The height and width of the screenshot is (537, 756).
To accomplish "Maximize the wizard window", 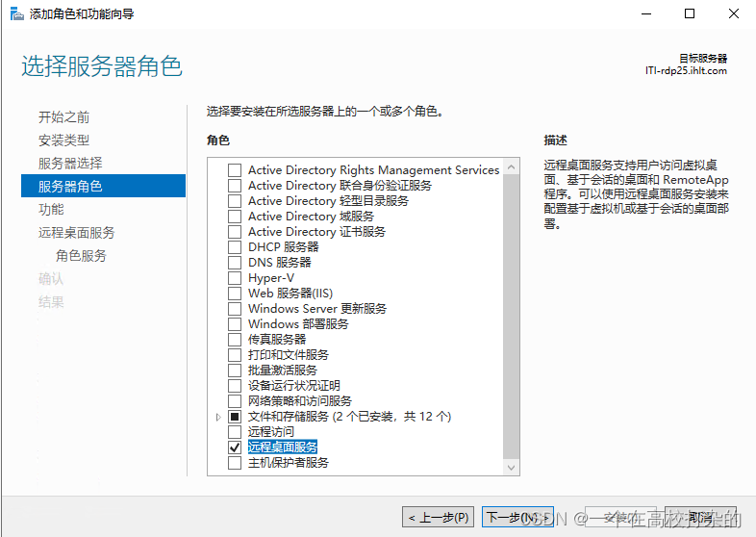I will coord(690,14).
